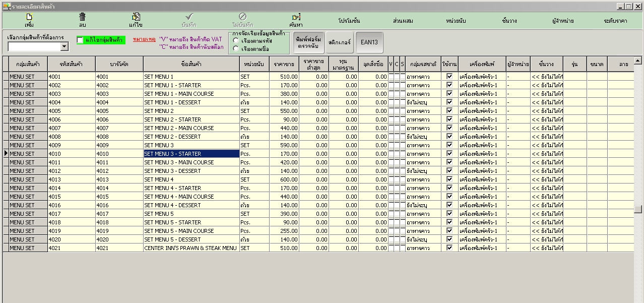Select the "CENTER INN'S PRAWN & STEAK MENU" cell

[191, 248]
